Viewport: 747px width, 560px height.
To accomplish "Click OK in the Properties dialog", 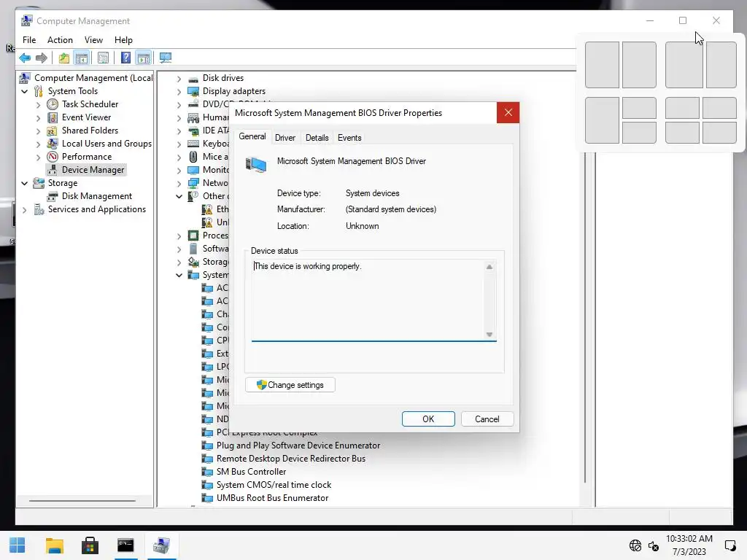I will click(x=428, y=419).
